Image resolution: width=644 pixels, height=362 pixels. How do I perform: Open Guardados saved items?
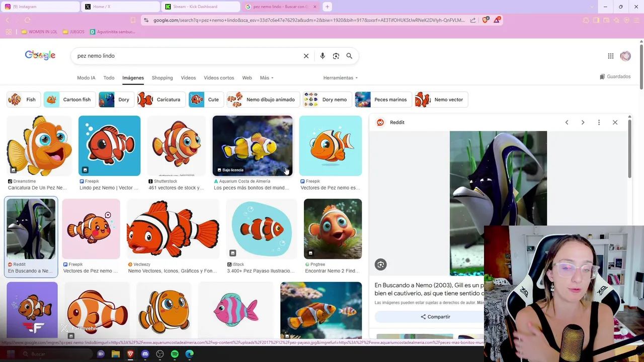click(x=615, y=76)
